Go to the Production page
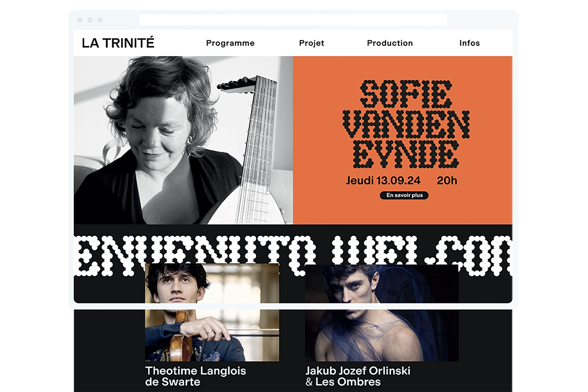This screenshot has width=588, height=392. [x=390, y=43]
